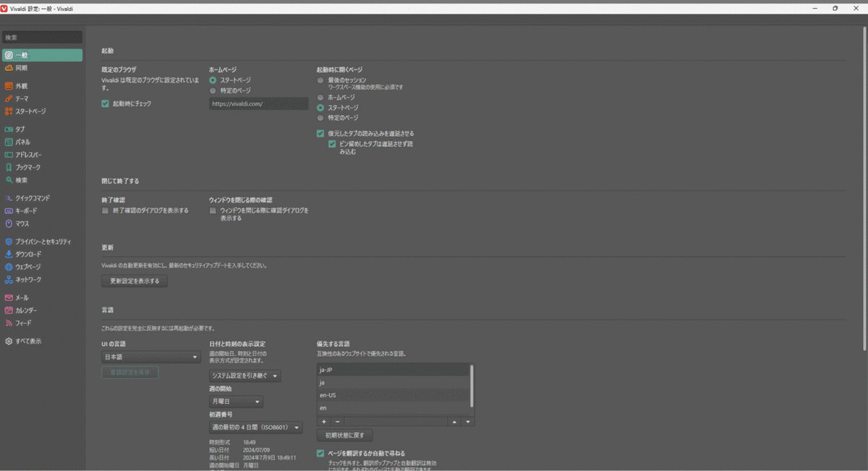Open the フィード RSS icon

(9, 323)
